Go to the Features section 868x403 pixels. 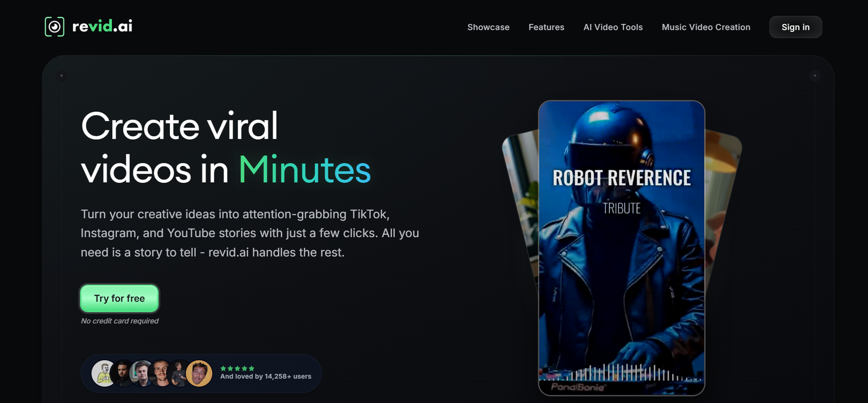click(x=546, y=27)
